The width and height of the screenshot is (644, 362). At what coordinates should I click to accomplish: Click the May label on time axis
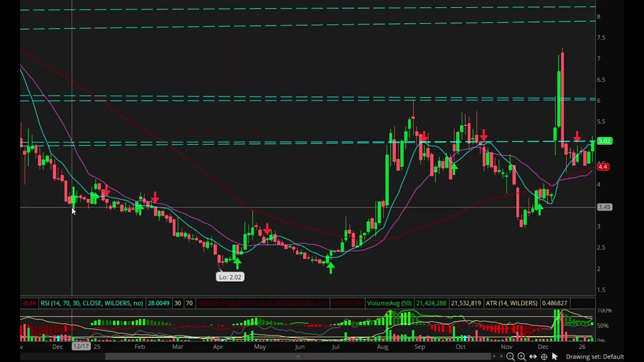(260, 346)
